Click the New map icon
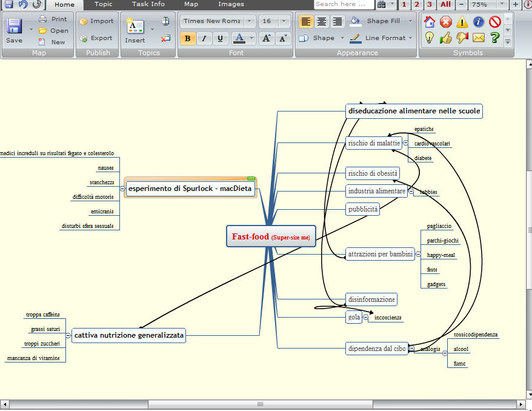The width and height of the screenshot is (532, 411). coord(42,42)
